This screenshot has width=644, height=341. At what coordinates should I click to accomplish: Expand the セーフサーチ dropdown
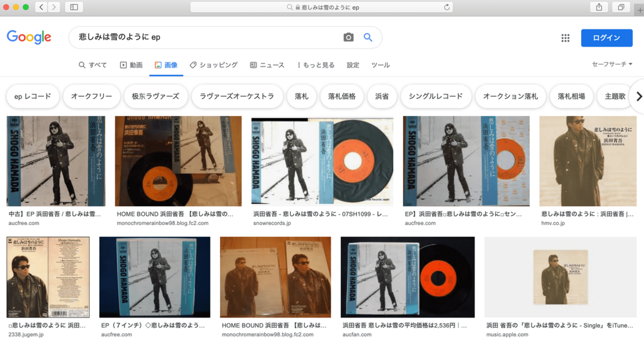(x=612, y=64)
